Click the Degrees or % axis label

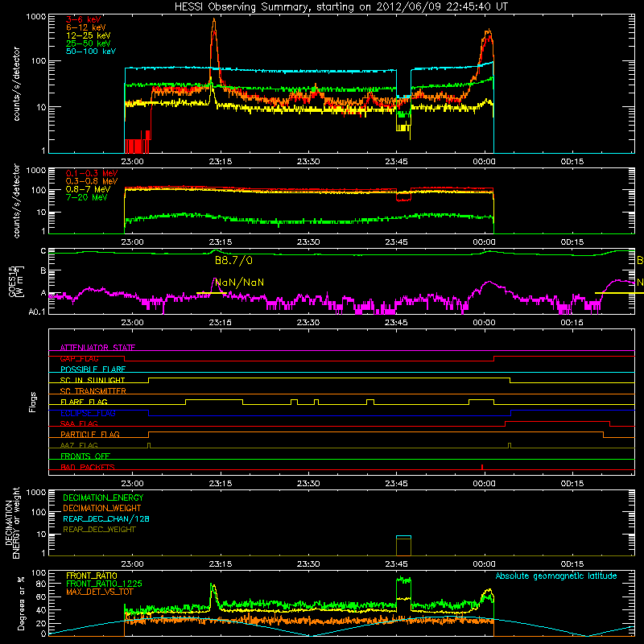tap(21, 603)
